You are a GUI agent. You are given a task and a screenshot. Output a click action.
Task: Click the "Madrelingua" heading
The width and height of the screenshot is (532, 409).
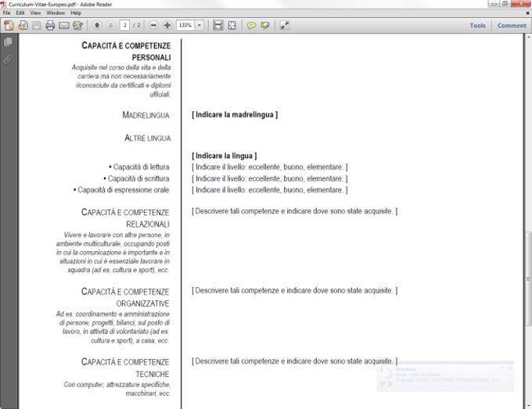click(x=146, y=115)
